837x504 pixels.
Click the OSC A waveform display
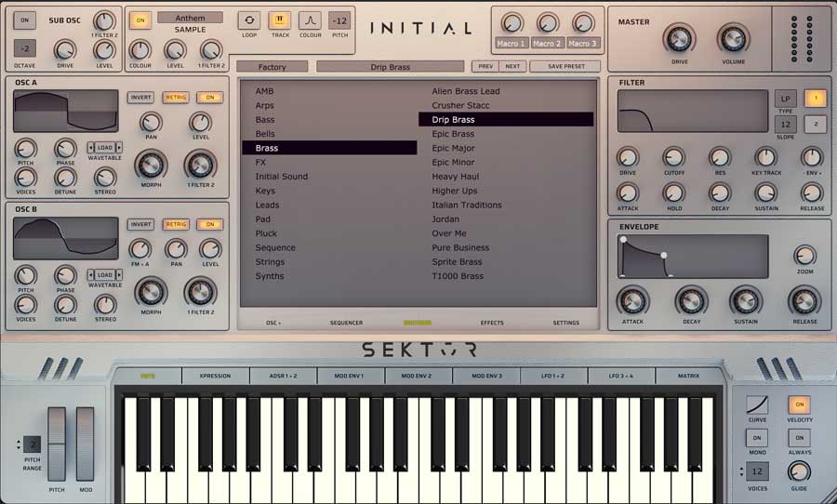point(66,111)
